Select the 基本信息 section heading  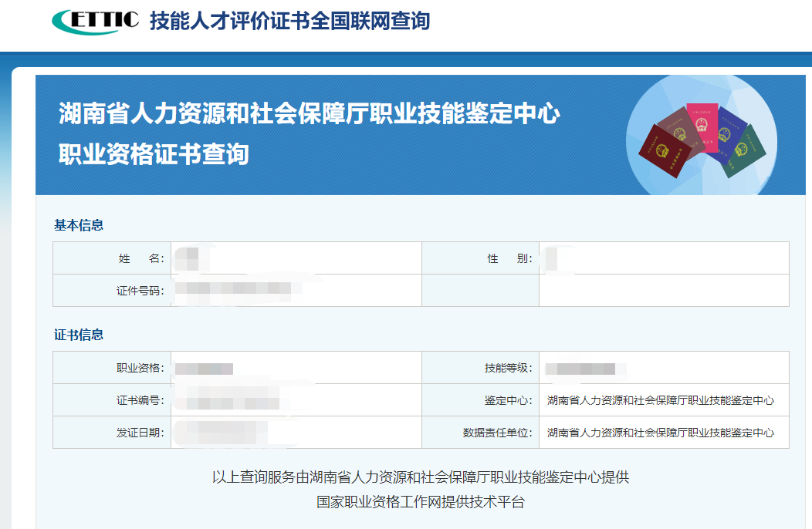pyautogui.click(x=79, y=225)
